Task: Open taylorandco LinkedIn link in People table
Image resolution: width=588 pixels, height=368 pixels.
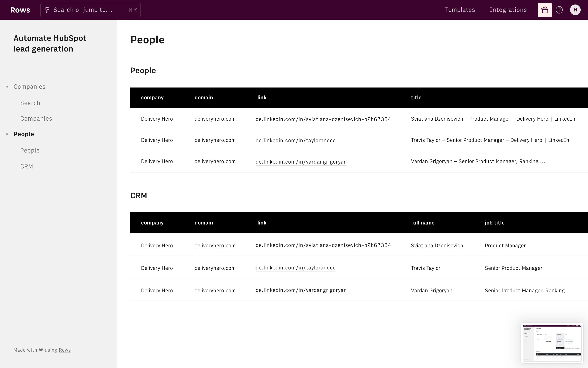Action: click(295, 140)
